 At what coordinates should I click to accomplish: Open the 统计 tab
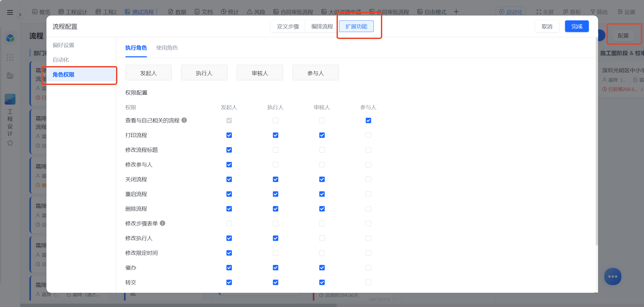point(230,12)
